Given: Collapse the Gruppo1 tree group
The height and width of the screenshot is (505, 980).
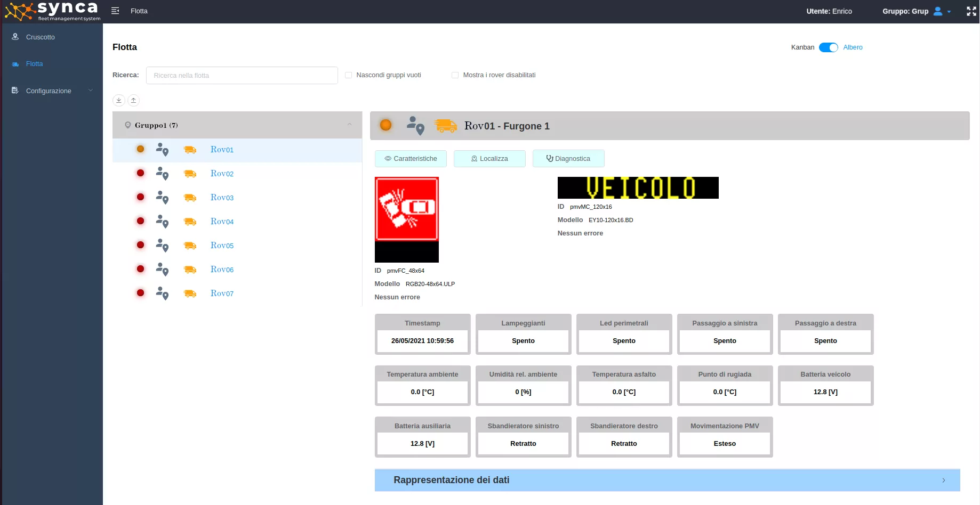Looking at the screenshot, I should point(350,125).
